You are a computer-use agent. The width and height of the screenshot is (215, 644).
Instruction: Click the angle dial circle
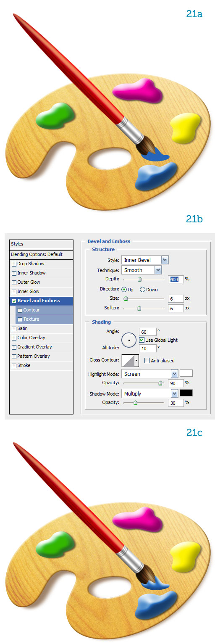(x=129, y=340)
